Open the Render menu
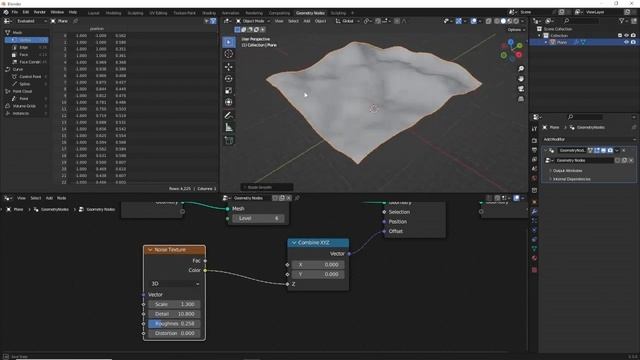This screenshot has height=360, width=640. tap(40, 12)
